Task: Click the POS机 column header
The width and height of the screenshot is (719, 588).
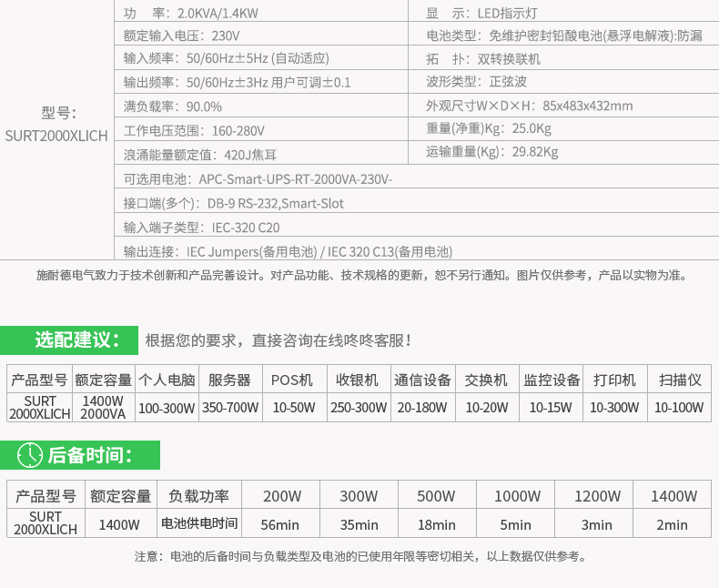Action: (292, 380)
